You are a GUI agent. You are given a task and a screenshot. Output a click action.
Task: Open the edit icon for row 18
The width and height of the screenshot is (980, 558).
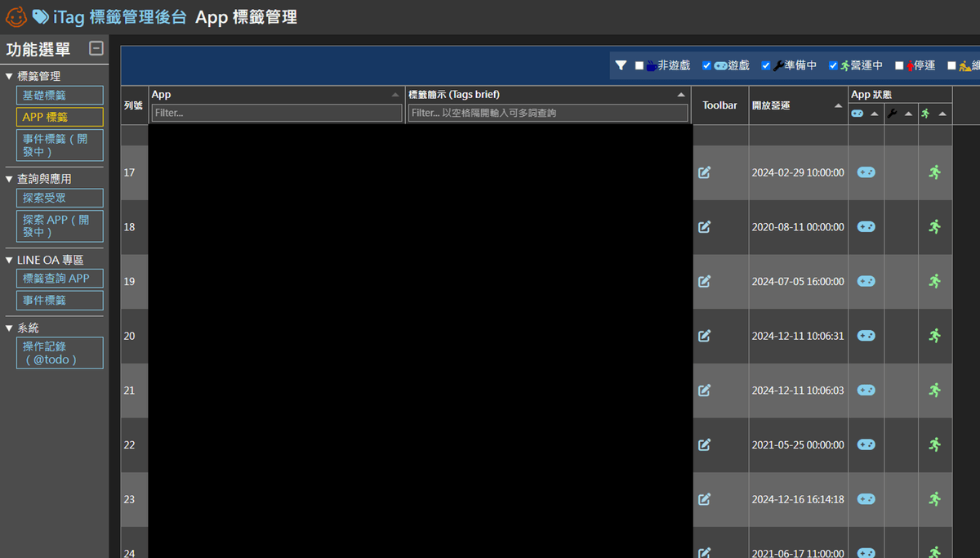pyautogui.click(x=704, y=227)
